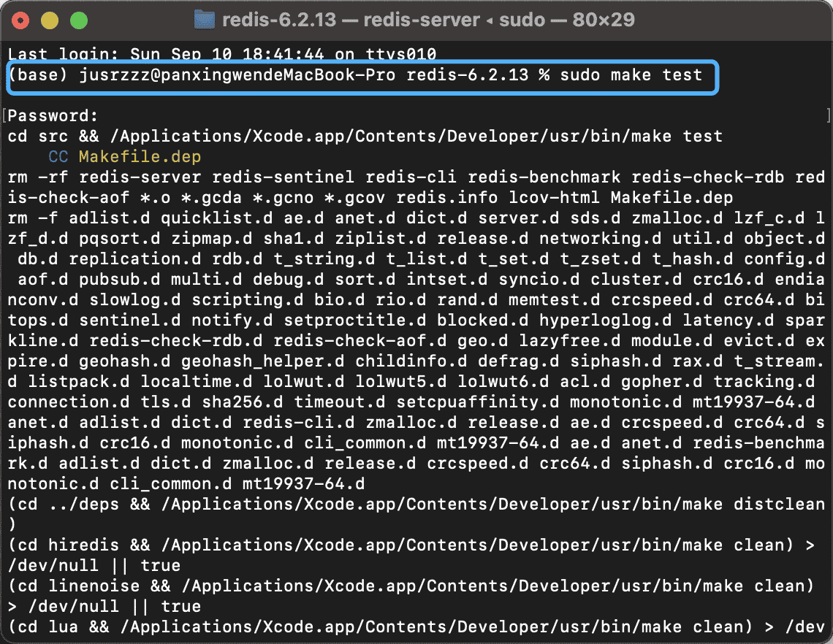Click the right bracket mark on Password line
Screen dimensions: 833x644
[x=827, y=115]
